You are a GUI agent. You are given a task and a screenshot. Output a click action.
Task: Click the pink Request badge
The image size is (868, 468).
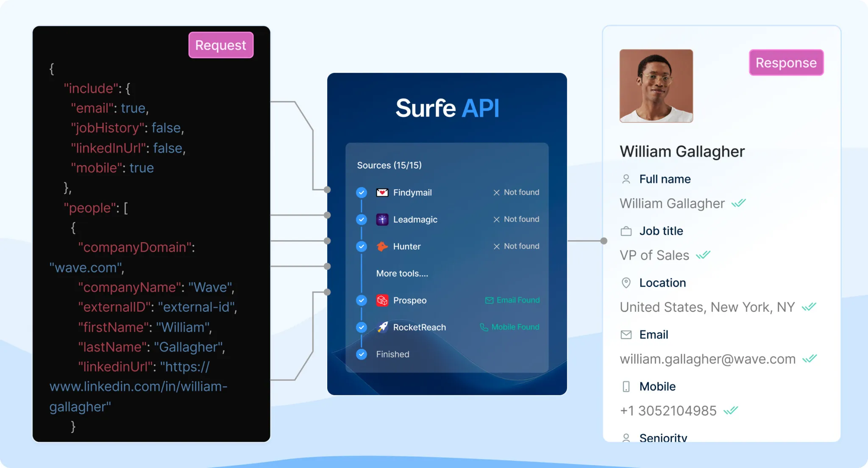coord(221,45)
